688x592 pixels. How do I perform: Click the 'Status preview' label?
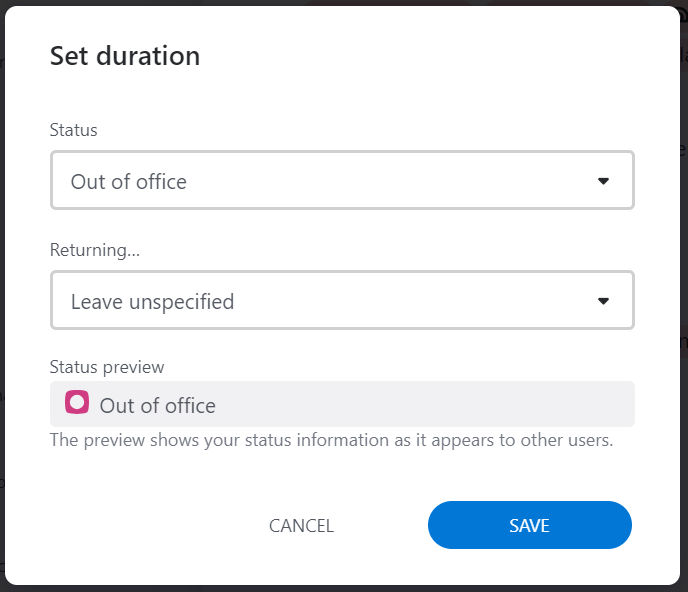pyautogui.click(x=107, y=367)
